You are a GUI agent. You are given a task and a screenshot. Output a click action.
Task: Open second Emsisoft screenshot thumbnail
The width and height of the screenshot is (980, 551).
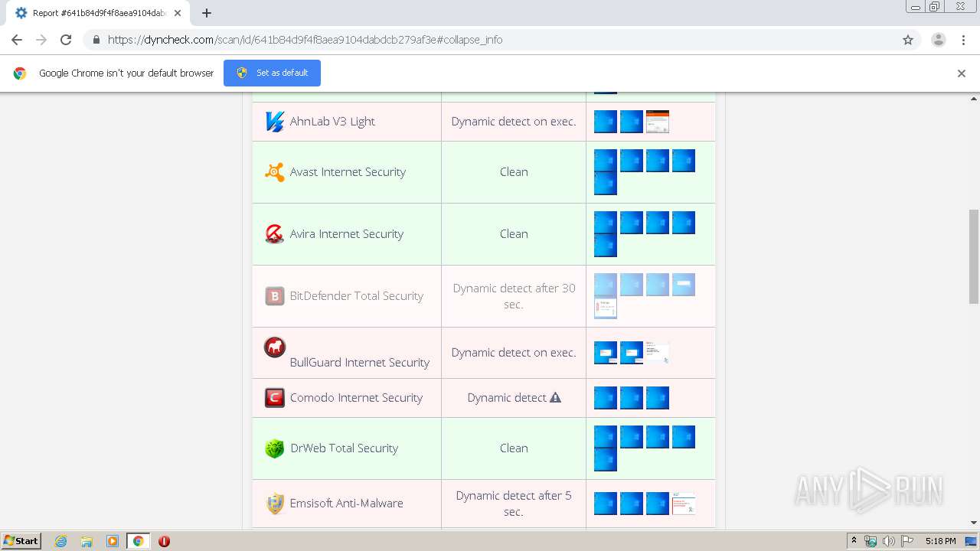click(632, 504)
